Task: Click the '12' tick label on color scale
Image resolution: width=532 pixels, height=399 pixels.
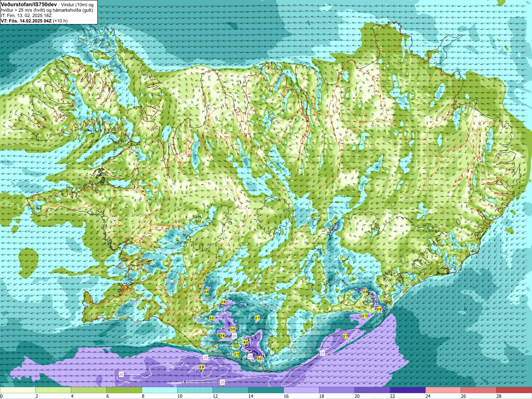Action: [x=214, y=397]
